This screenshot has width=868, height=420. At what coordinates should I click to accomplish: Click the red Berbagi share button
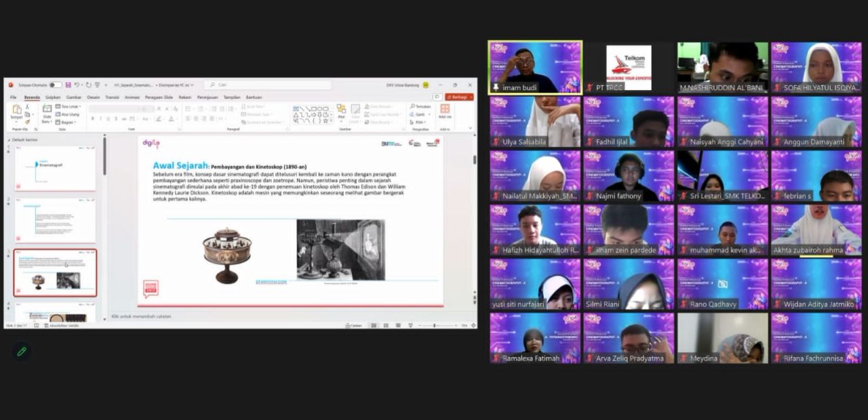[459, 97]
